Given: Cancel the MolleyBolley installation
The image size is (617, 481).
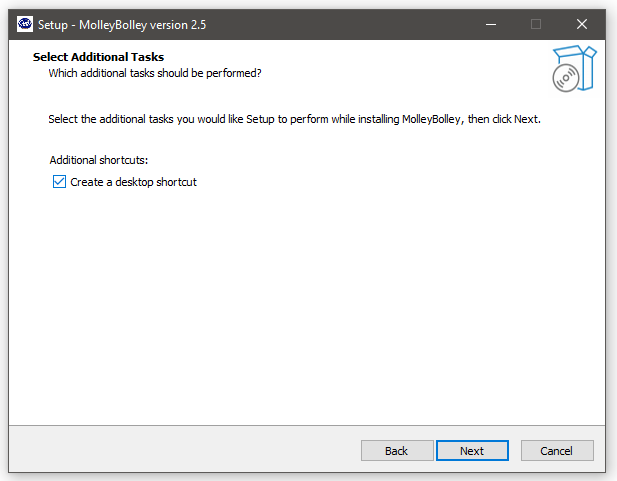Looking at the screenshot, I should (557, 450).
